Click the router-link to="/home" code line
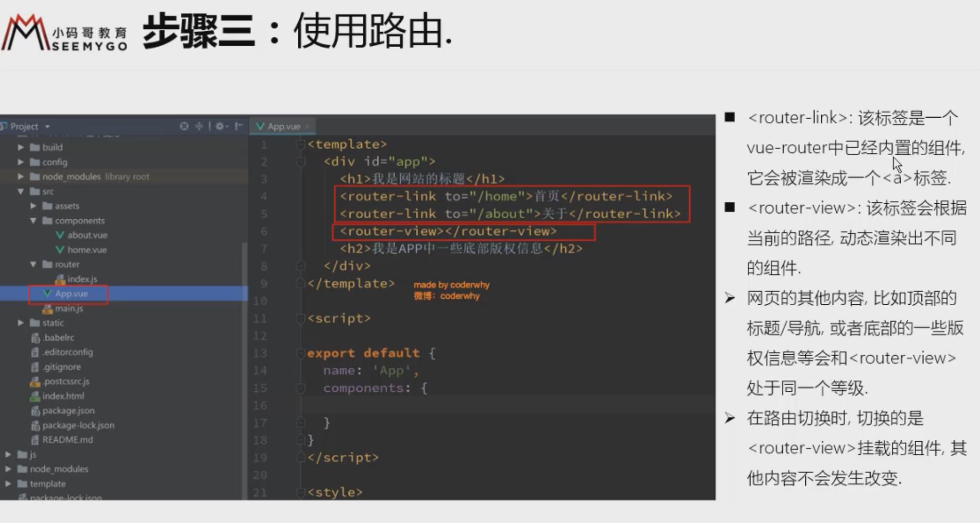The image size is (980, 523). click(x=506, y=196)
